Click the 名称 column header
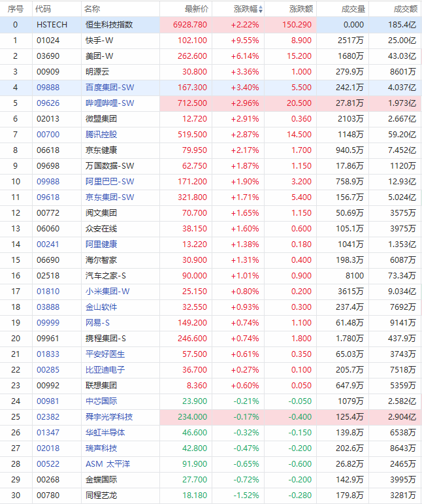Viewport: 422px width, 504px height. (x=92, y=9)
